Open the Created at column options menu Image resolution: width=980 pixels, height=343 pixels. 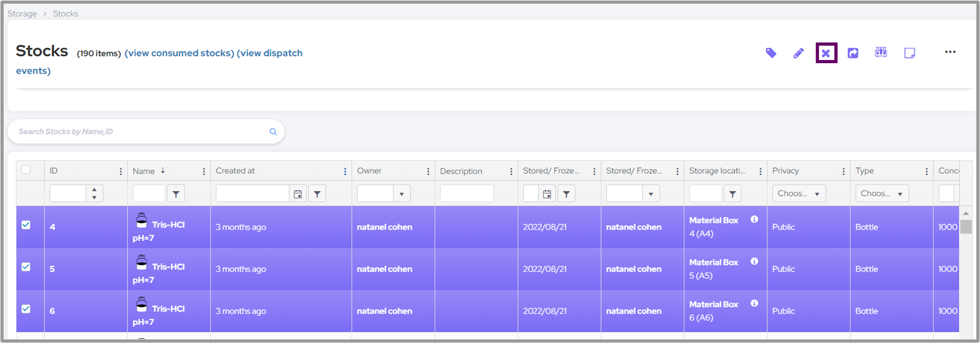345,171
